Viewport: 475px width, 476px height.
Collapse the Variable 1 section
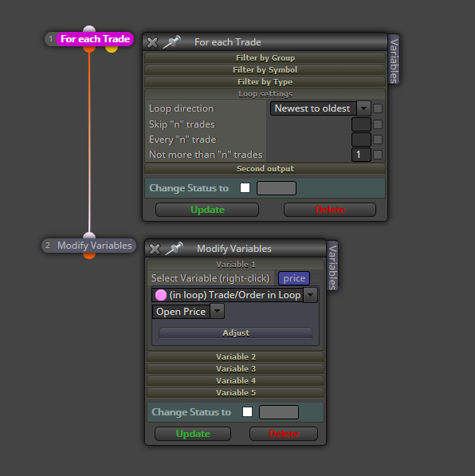click(x=236, y=265)
